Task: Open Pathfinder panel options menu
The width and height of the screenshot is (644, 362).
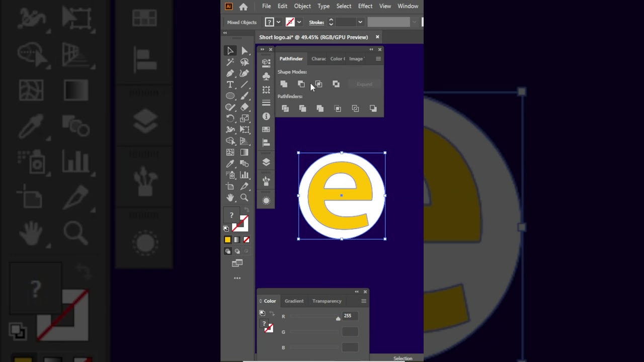Action: 378,59
